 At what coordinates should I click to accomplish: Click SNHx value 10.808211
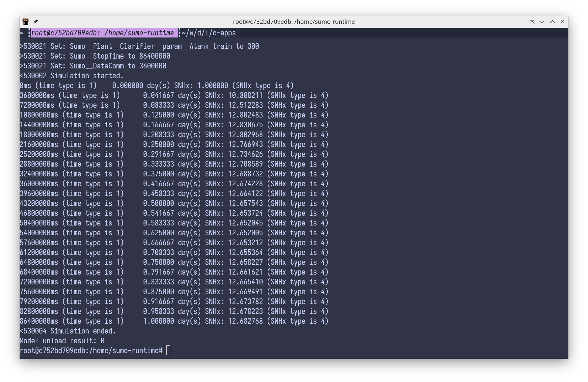click(x=245, y=95)
